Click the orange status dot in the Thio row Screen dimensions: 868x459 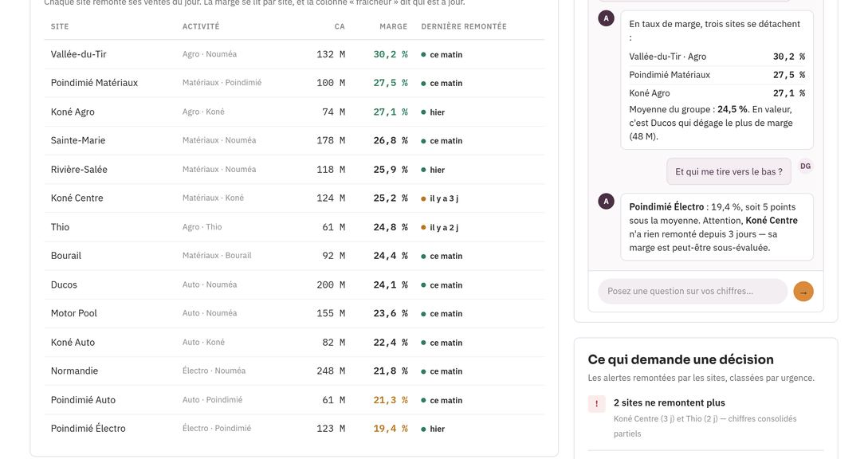423,228
